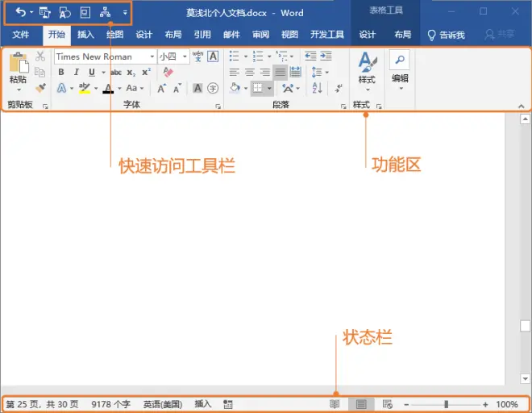
Task: Toggle Subscript x₂ button
Action: (x=131, y=73)
